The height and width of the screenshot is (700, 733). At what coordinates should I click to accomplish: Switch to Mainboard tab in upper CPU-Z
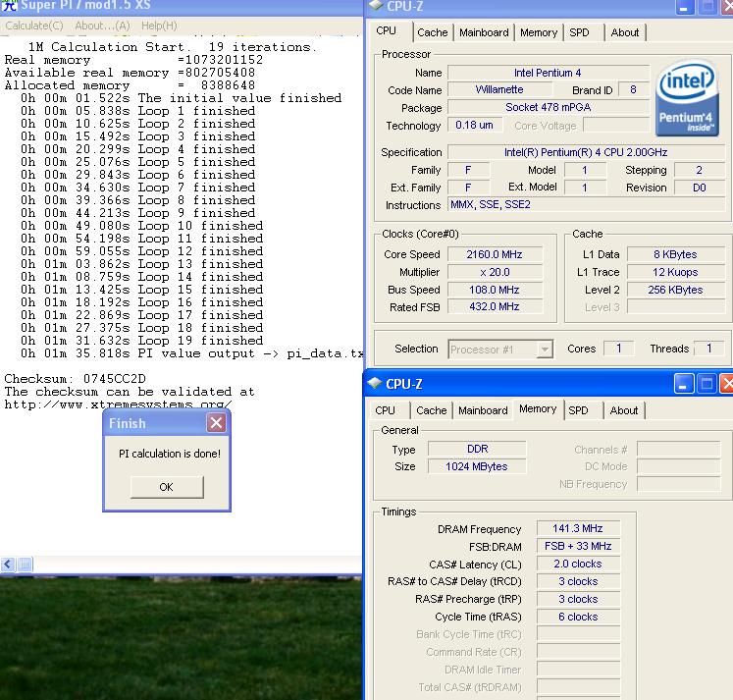pos(484,32)
